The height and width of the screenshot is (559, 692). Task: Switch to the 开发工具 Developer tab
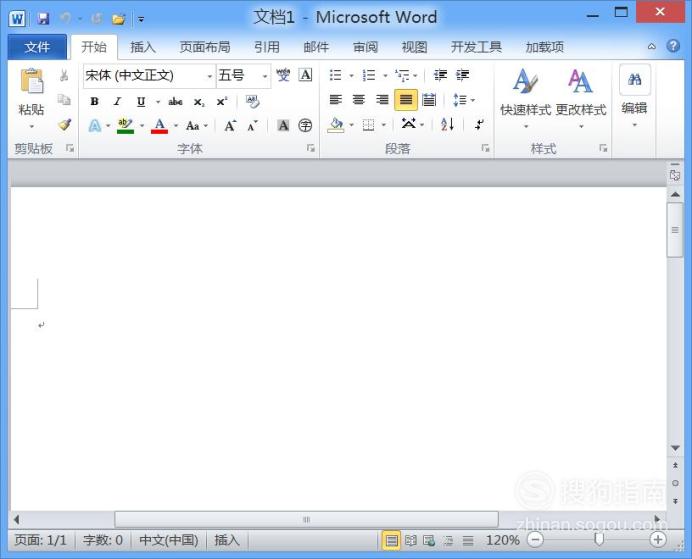pyautogui.click(x=476, y=47)
